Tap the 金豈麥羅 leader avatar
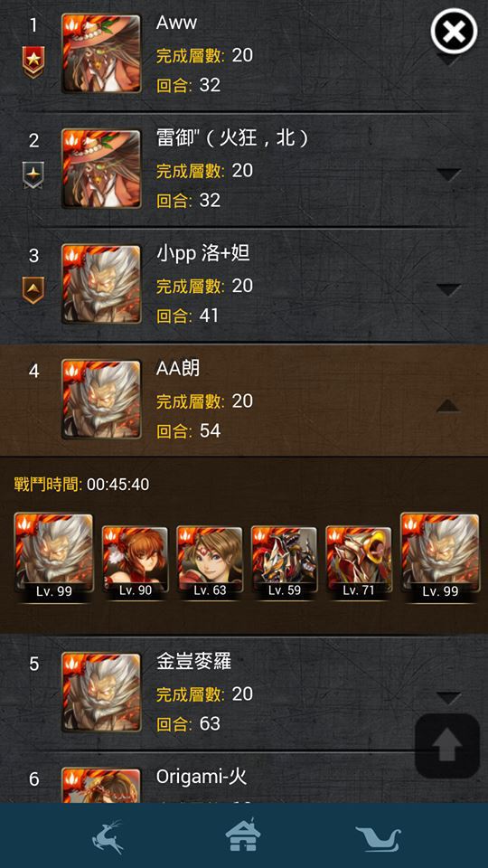Image resolution: width=488 pixels, height=868 pixels. click(101, 693)
